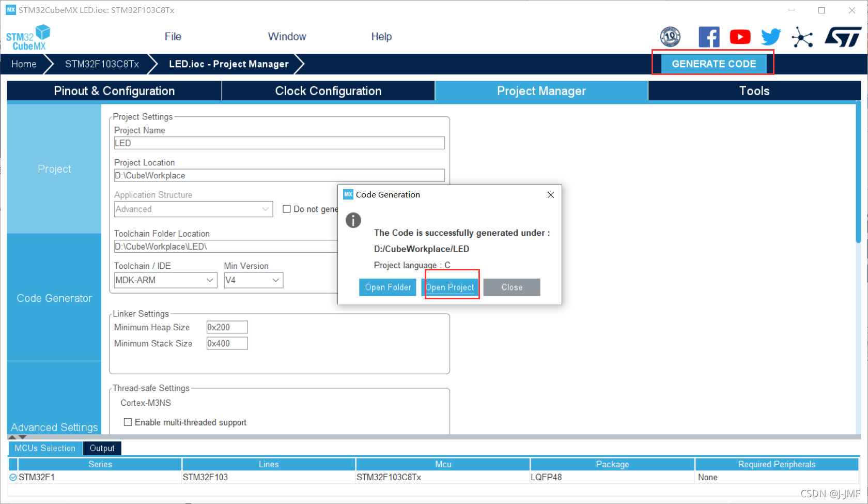Viewport: 868px width, 504px height.
Task: Expand the Min Version V4 dropdown
Action: pos(253,280)
